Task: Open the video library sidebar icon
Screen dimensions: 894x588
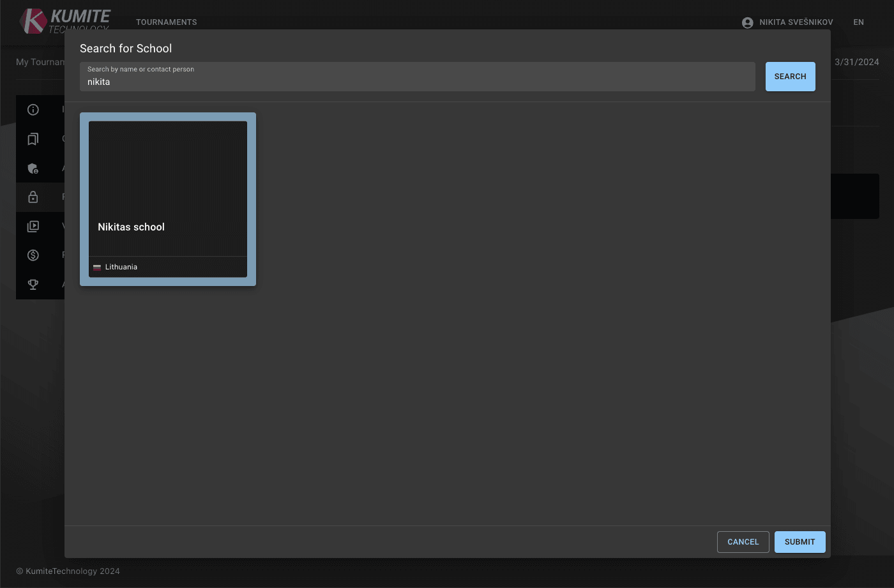Action: [33, 226]
